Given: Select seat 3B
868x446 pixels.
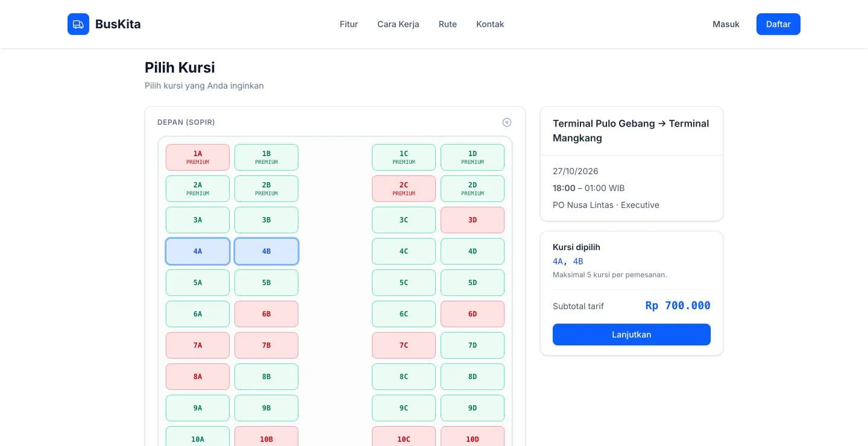Looking at the screenshot, I should (266, 220).
